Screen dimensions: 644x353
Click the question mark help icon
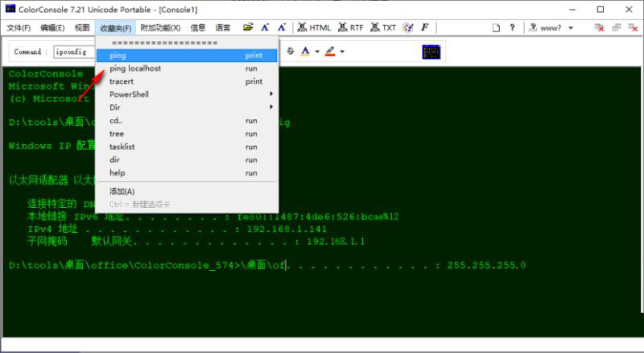512,27
